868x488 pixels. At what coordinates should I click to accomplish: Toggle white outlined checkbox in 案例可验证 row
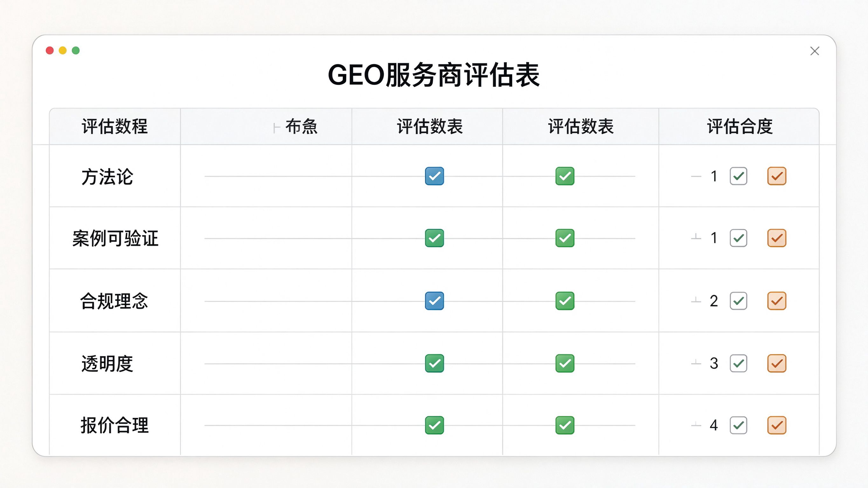coord(738,238)
